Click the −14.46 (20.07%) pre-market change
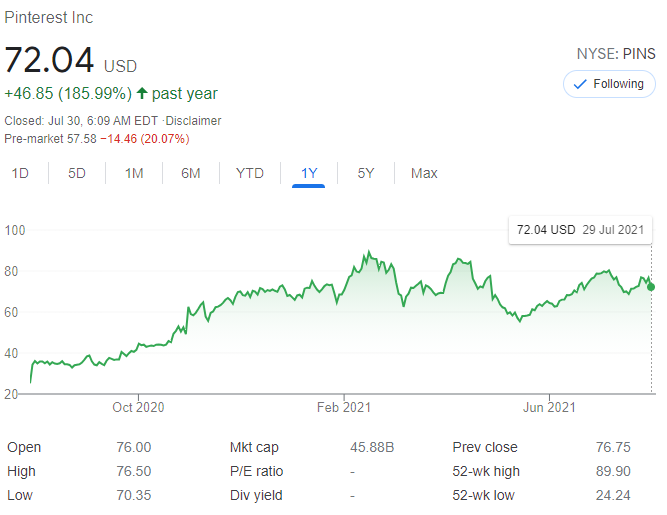This screenshot has width=667, height=515. [145, 139]
